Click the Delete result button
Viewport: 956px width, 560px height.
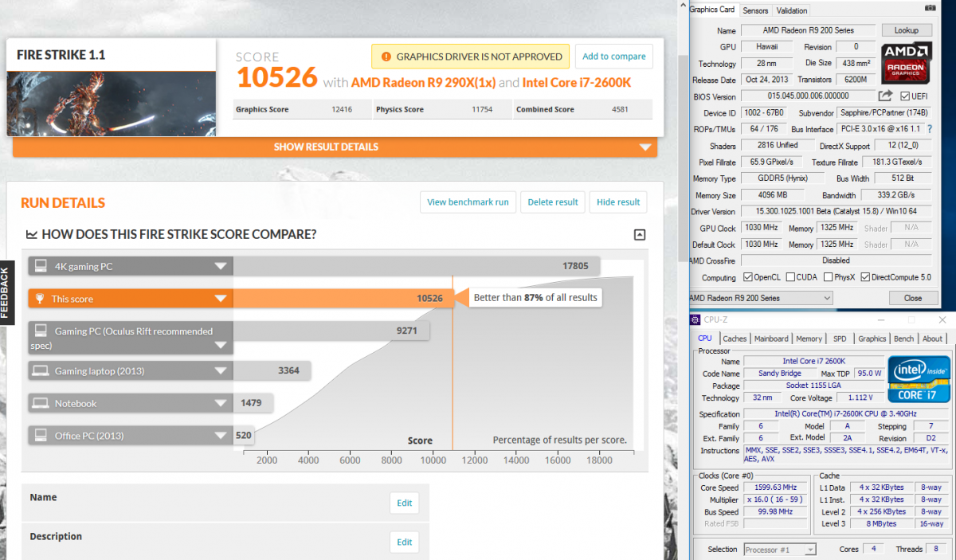tap(553, 202)
